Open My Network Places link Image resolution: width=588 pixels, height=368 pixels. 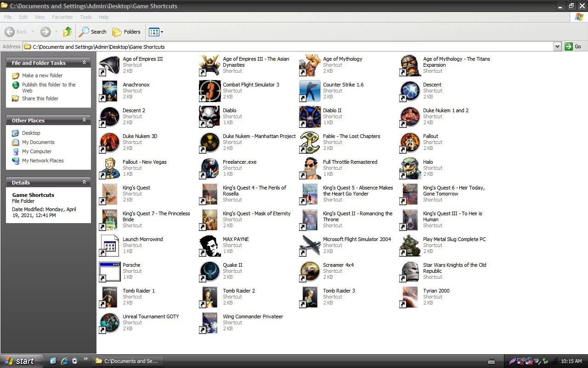tap(43, 161)
